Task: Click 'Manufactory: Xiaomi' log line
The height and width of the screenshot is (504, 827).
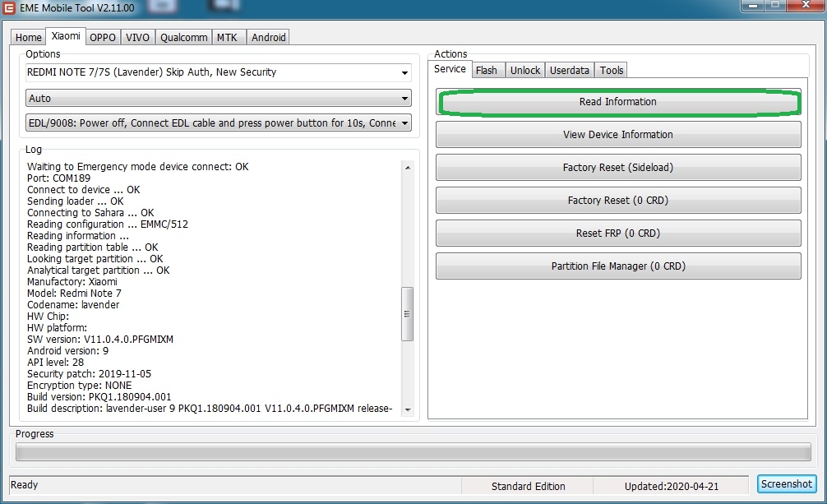Action: pos(72,282)
